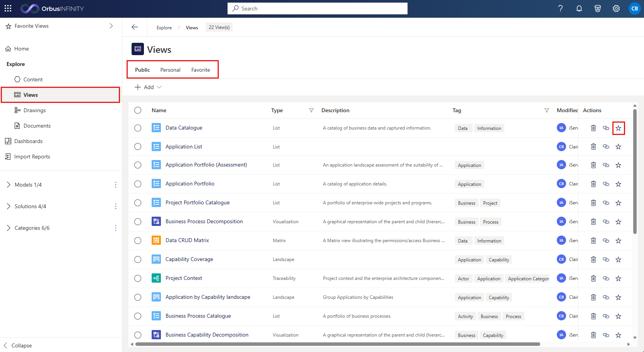Filter the Tag column

(547, 110)
